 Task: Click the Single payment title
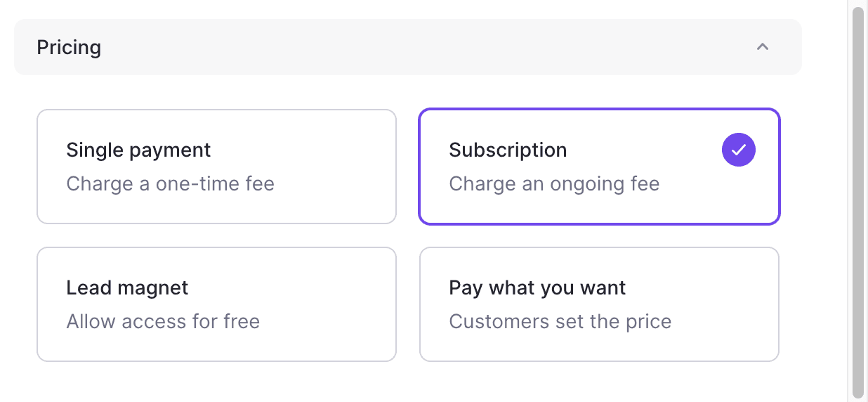pos(138,150)
